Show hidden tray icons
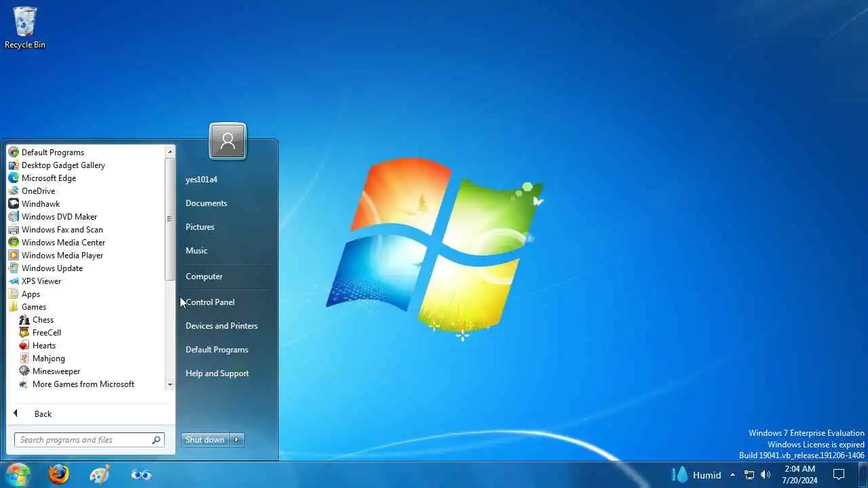 pos(732,474)
